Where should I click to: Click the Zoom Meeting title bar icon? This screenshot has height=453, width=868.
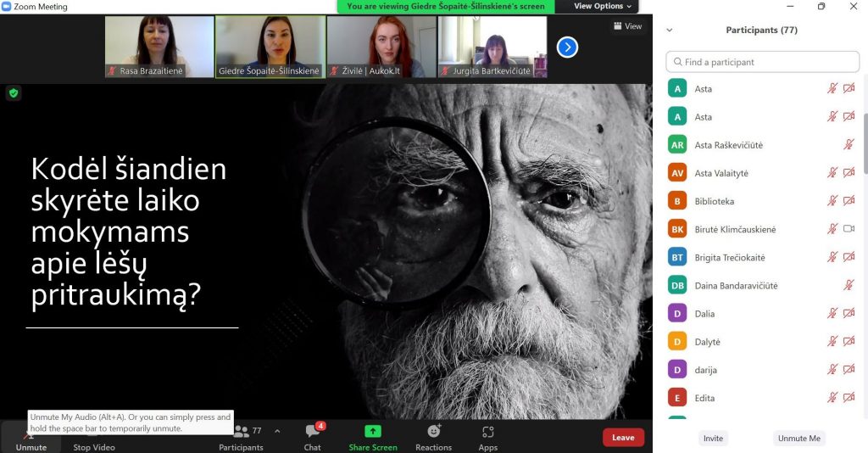click(x=6, y=7)
